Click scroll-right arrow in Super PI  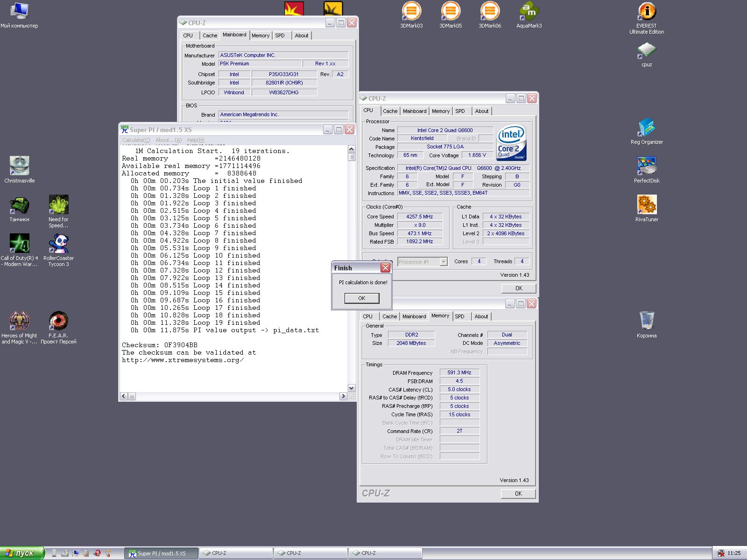(x=343, y=396)
